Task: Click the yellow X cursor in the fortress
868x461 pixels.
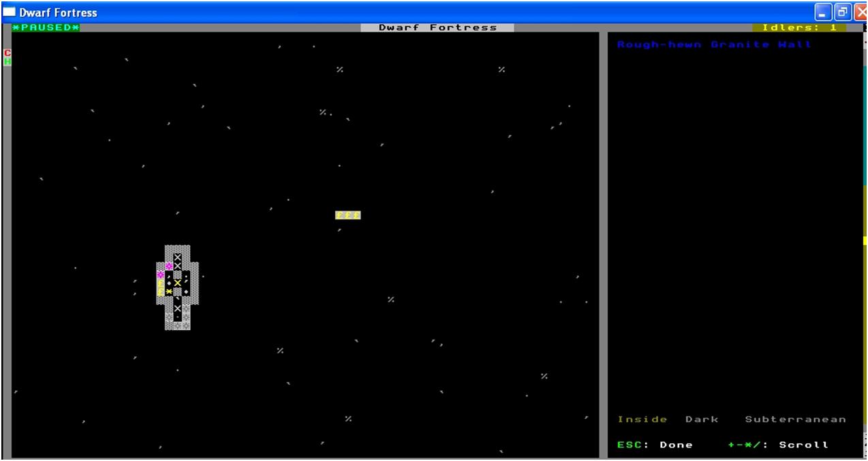Action: point(177,283)
